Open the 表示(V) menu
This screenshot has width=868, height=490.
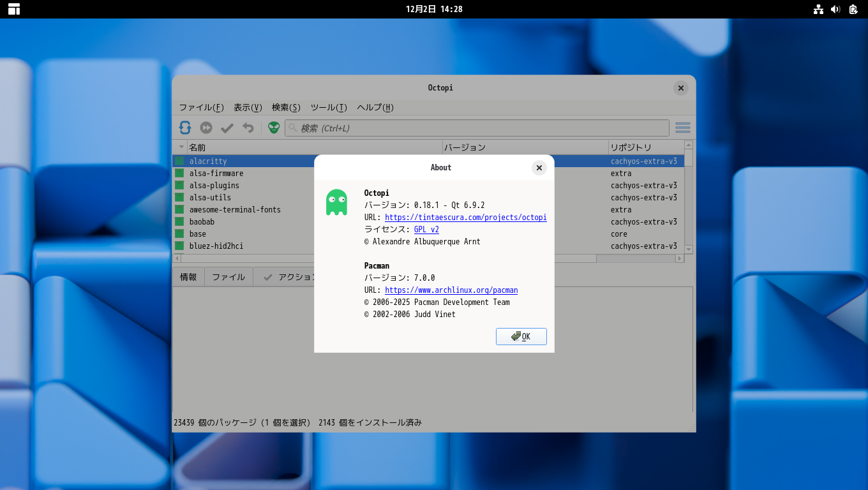pos(248,107)
